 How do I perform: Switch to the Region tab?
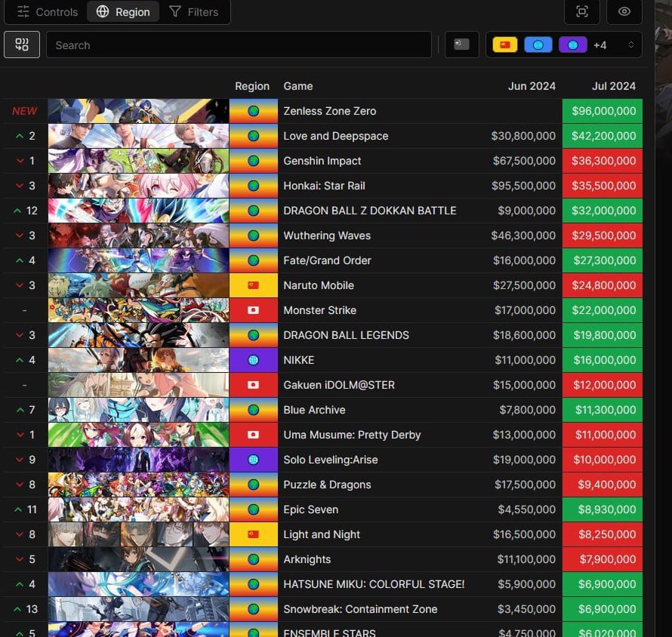123,11
